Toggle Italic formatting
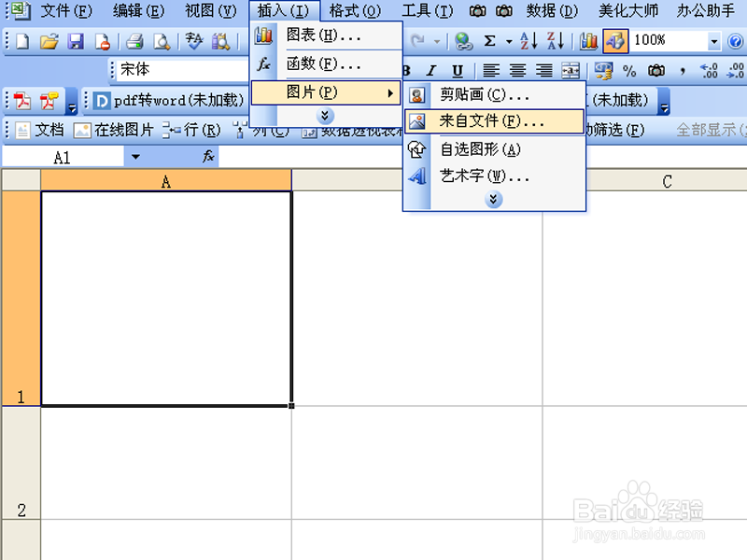 pos(431,71)
